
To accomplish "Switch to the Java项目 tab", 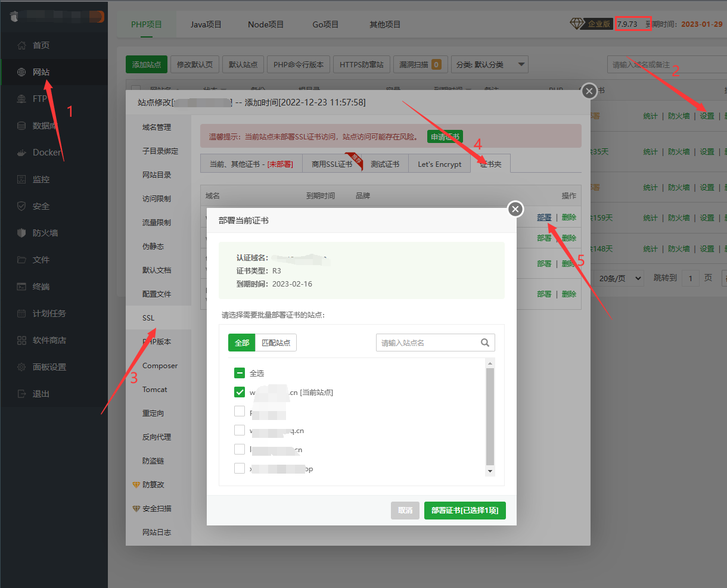I will [206, 24].
